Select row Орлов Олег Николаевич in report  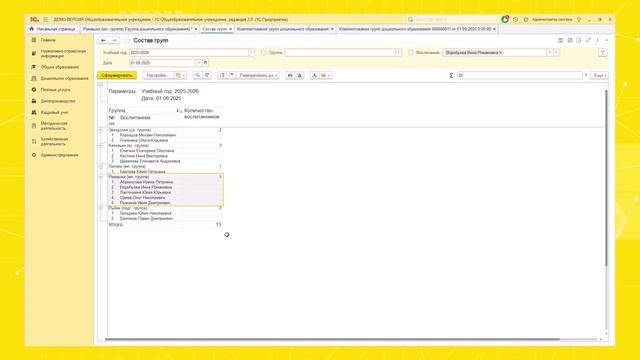(165, 198)
